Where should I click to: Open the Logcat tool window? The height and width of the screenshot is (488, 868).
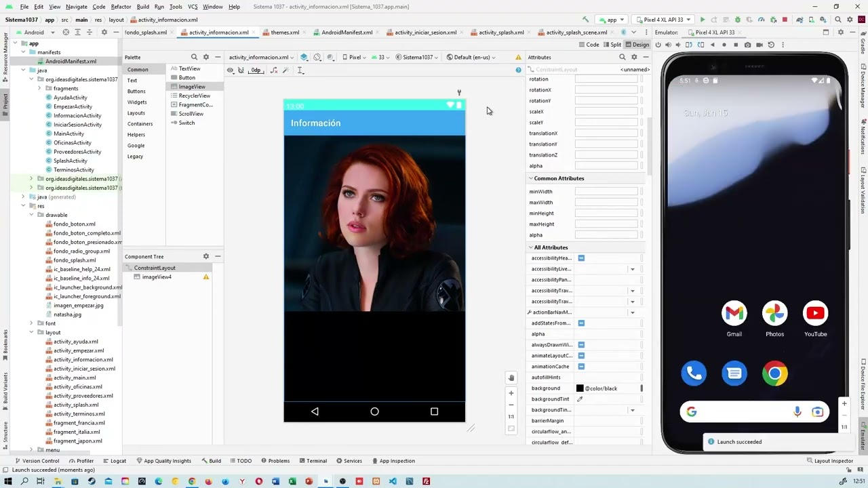[115, 461]
